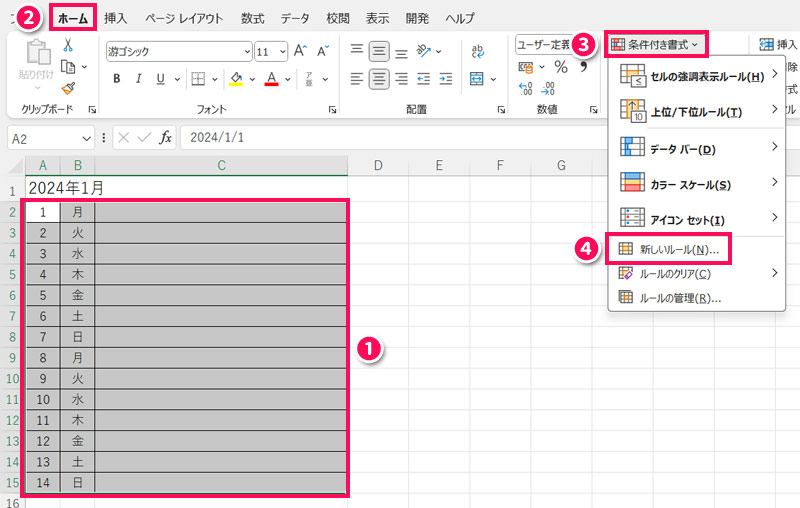The image size is (800, 508).
Task: Click the Cut scissors icon
Action: tap(68, 45)
